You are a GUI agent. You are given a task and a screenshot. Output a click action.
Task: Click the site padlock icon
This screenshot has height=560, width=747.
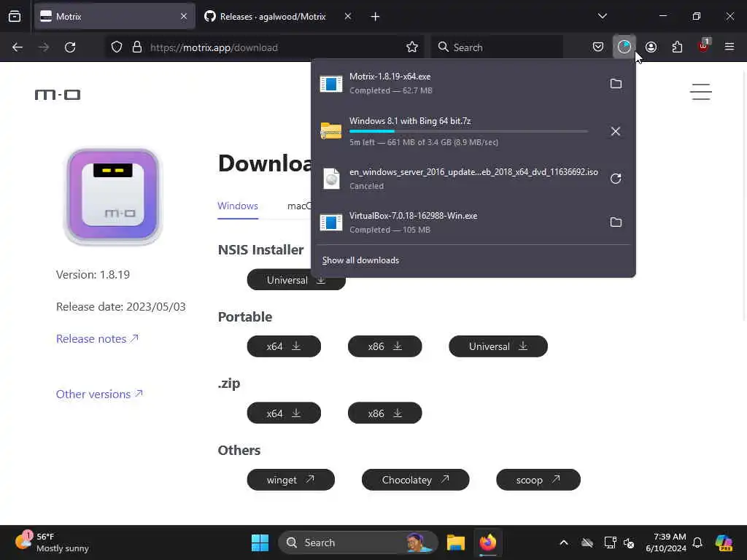pyautogui.click(x=137, y=47)
